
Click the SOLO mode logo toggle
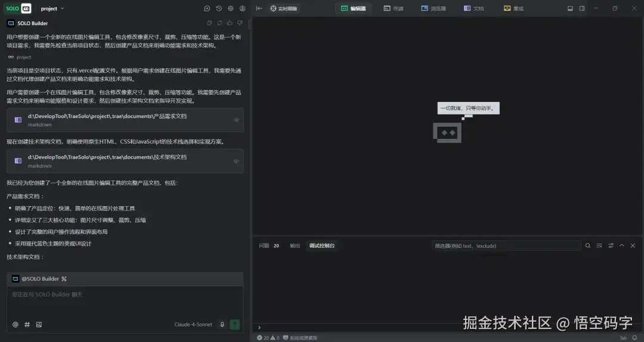tap(18, 8)
